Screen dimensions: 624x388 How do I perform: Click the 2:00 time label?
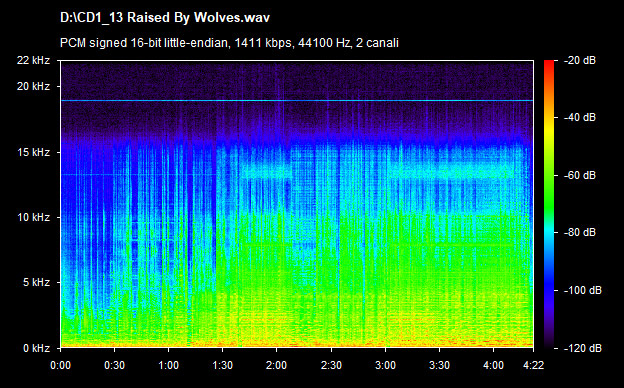pos(277,365)
